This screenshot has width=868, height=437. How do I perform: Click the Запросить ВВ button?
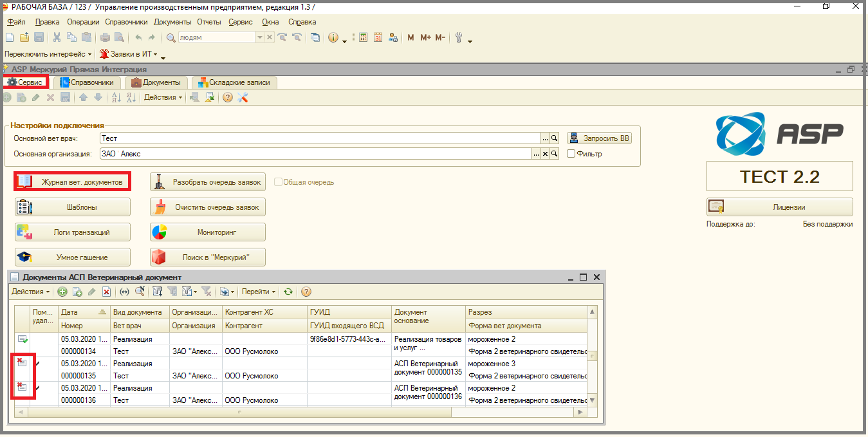coord(599,138)
